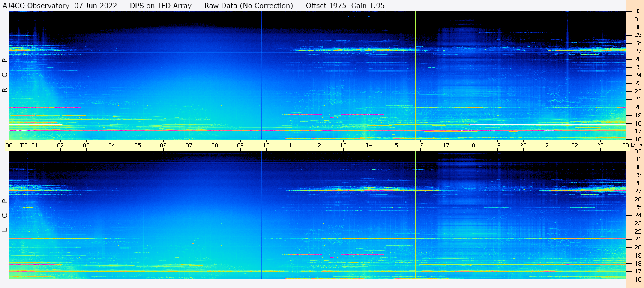The height and width of the screenshot is (288, 644).
Task: Click the "02" hour label on time axis
Action: tap(60, 145)
